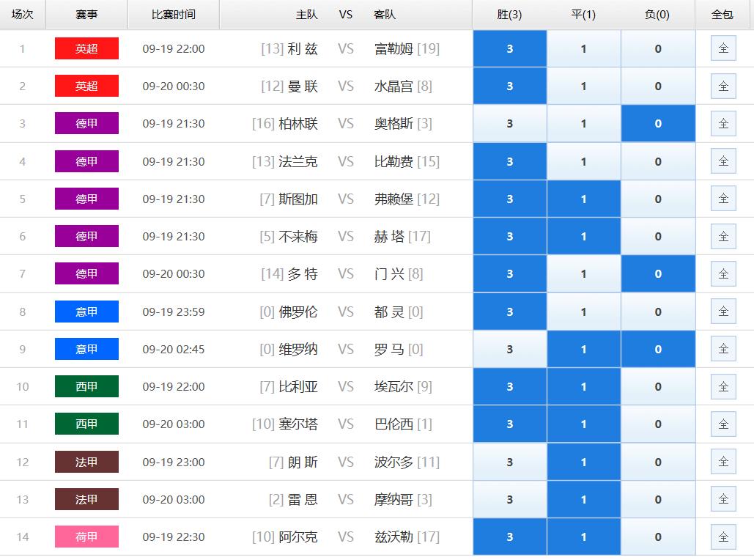Deselect draw (1) for match 5 斯图加
The height and width of the screenshot is (560, 754).
(x=583, y=199)
